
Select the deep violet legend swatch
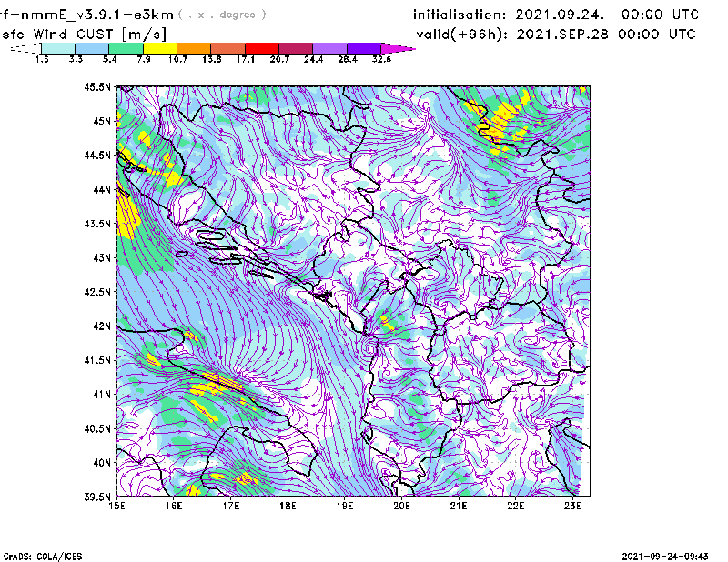pos(364,48)
